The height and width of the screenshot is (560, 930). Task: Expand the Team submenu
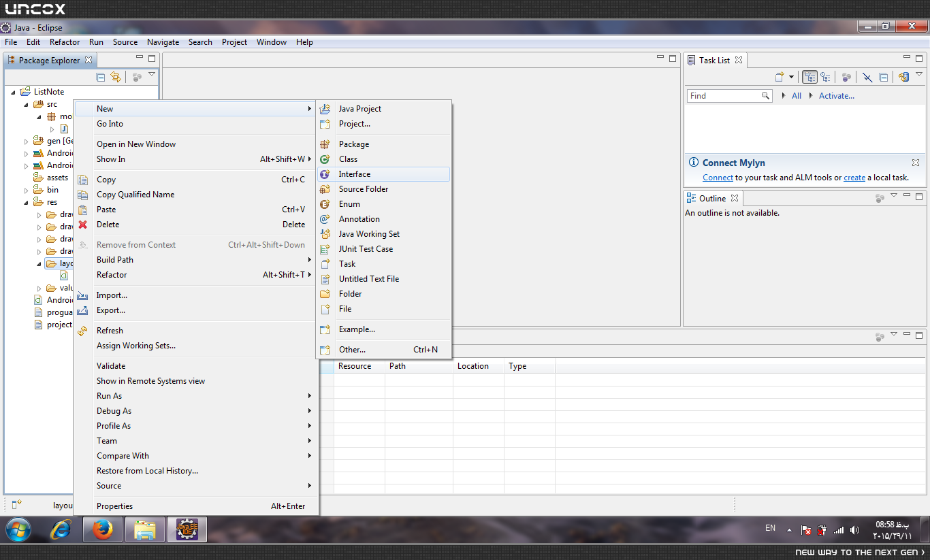pos(196,441)
